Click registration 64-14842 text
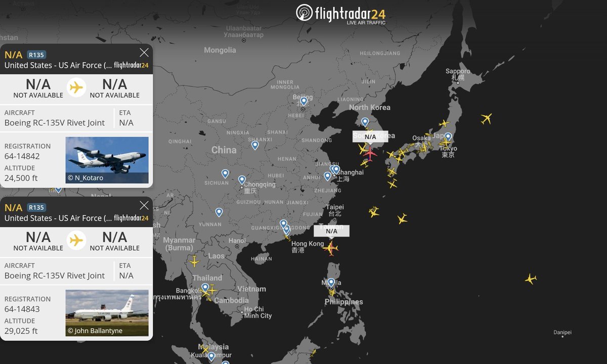Screen dimensions: 607x364 (22, 156)
